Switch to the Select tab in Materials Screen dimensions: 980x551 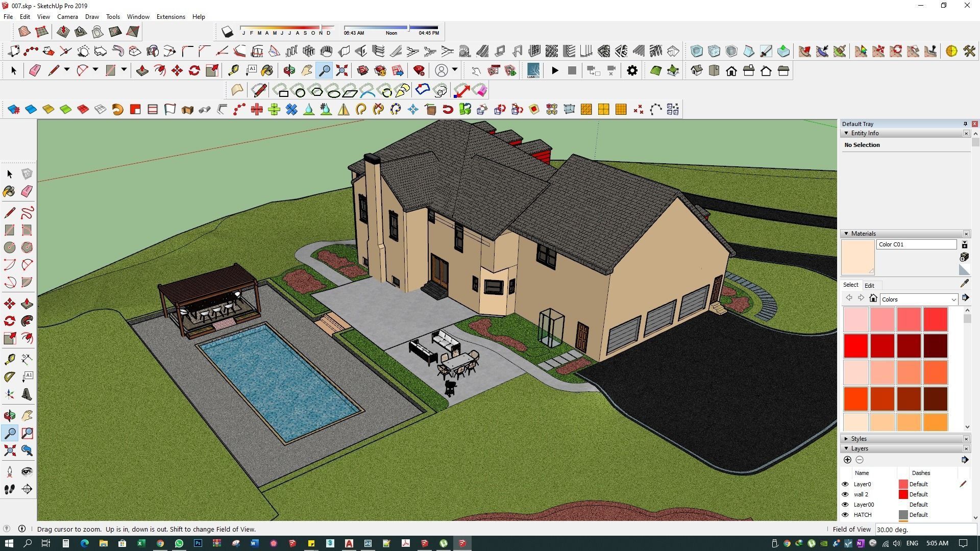tap(850, 285)
